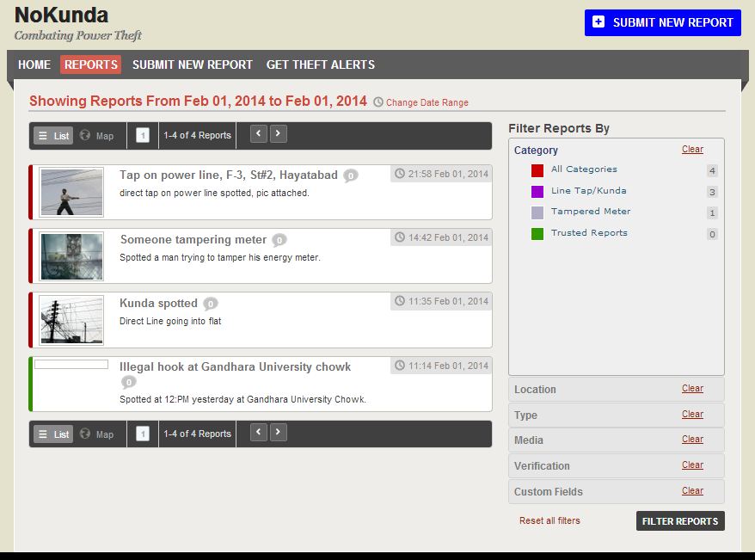
Task: Click the blue SUBMIT NEW REPORT button
Action: pyautogui.click(x=663, y=22)
